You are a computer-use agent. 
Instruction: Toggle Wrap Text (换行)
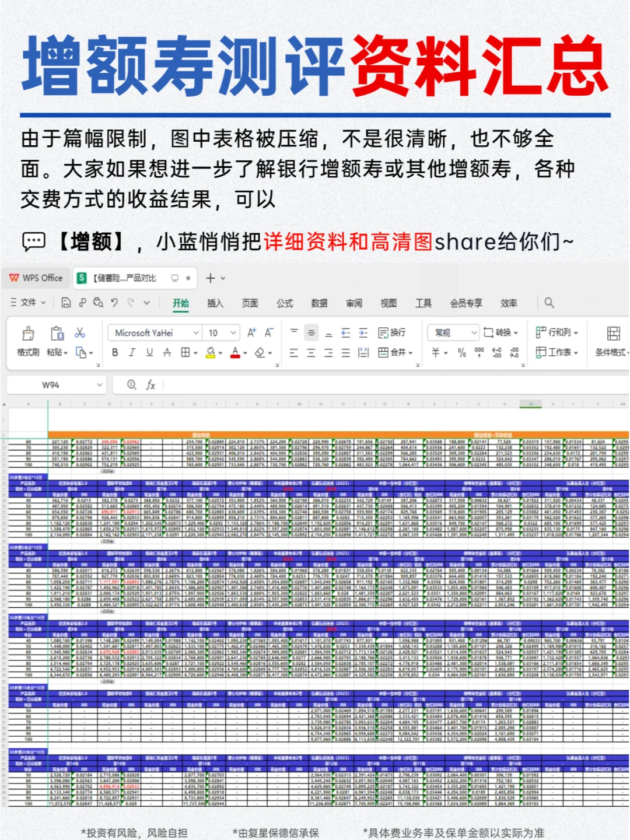click(x=391, y=332)
